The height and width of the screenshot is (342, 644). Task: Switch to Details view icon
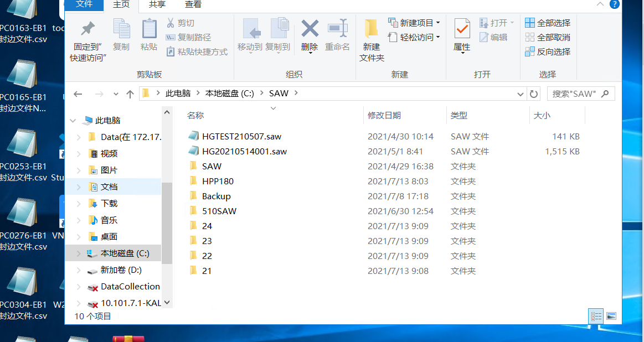596,316
